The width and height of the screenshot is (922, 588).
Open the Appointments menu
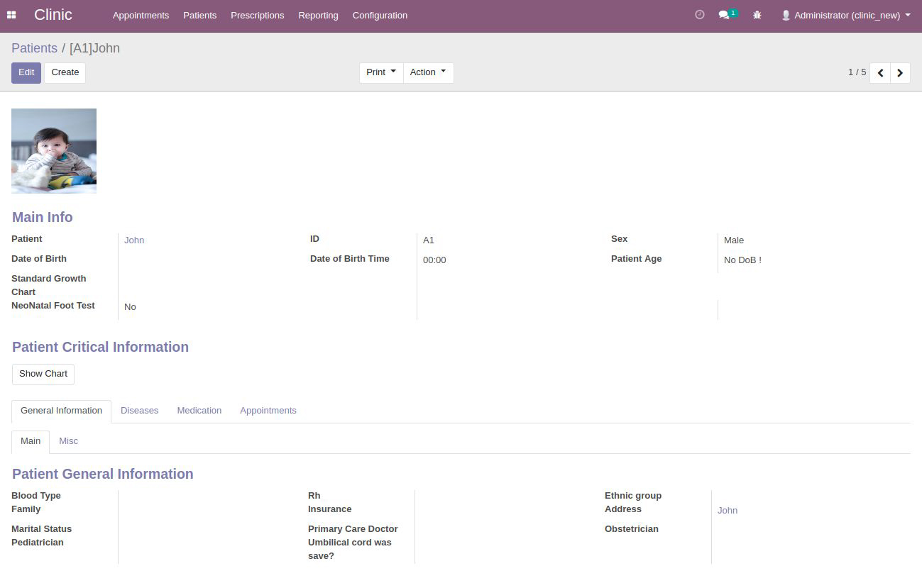click(141, 15)
